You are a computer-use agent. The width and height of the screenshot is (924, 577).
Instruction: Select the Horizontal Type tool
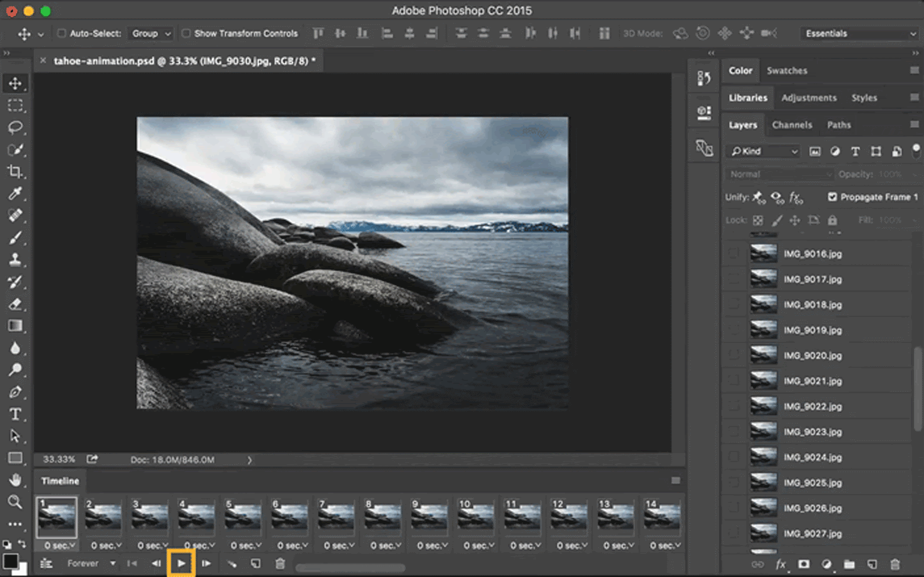coord(15,414)
